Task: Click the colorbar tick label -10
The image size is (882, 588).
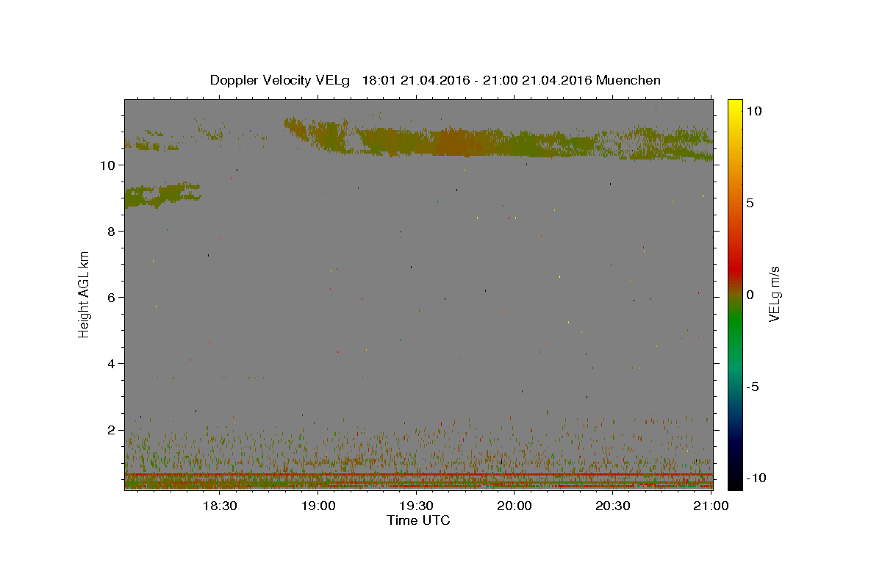Action: (x=755, y=478)
